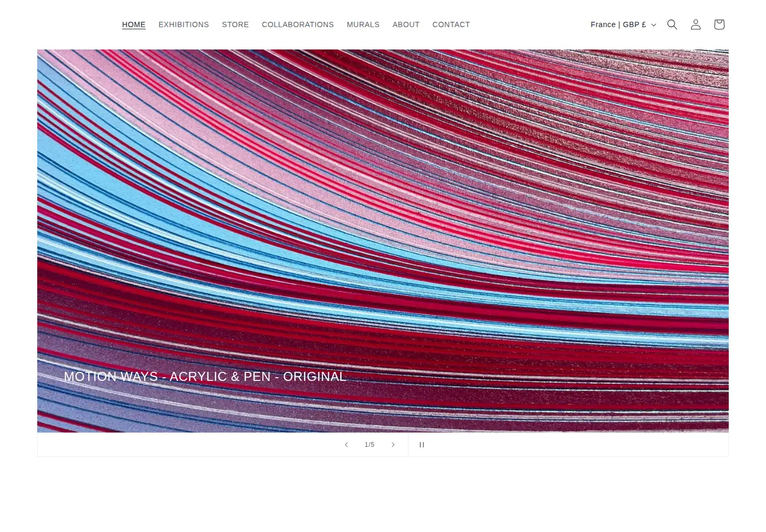Click Motion Ways slide caption text
Screen dimensions: 766x532
coord(205,377)
